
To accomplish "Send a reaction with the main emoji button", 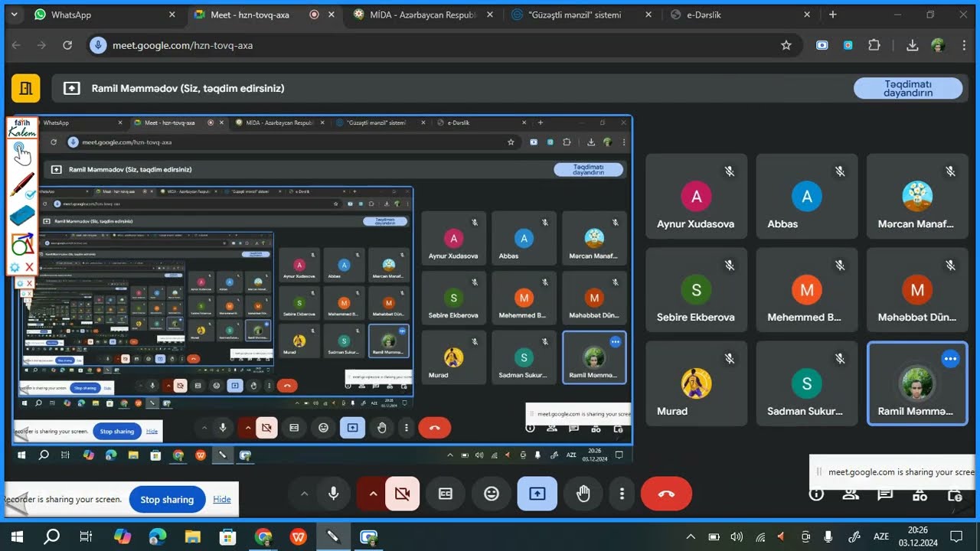I will point(492,494).
